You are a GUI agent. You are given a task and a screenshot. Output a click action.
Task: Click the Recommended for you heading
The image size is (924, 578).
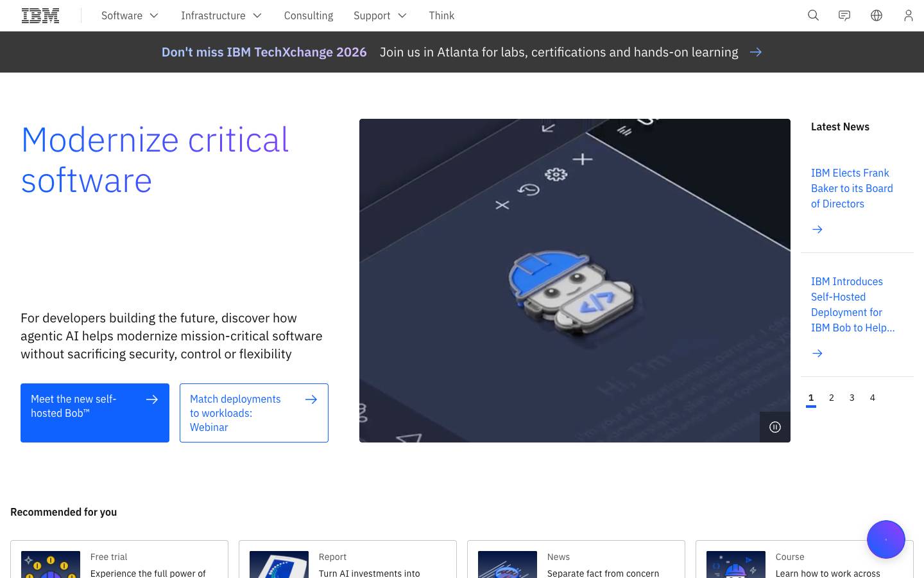coord(64,512)
